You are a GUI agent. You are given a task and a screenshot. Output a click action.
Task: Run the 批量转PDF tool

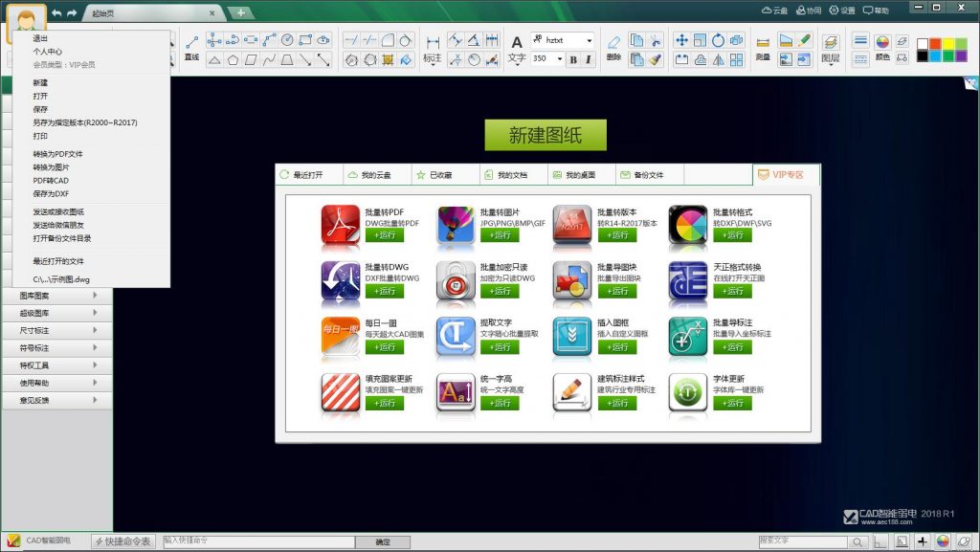tap(385, 235)
